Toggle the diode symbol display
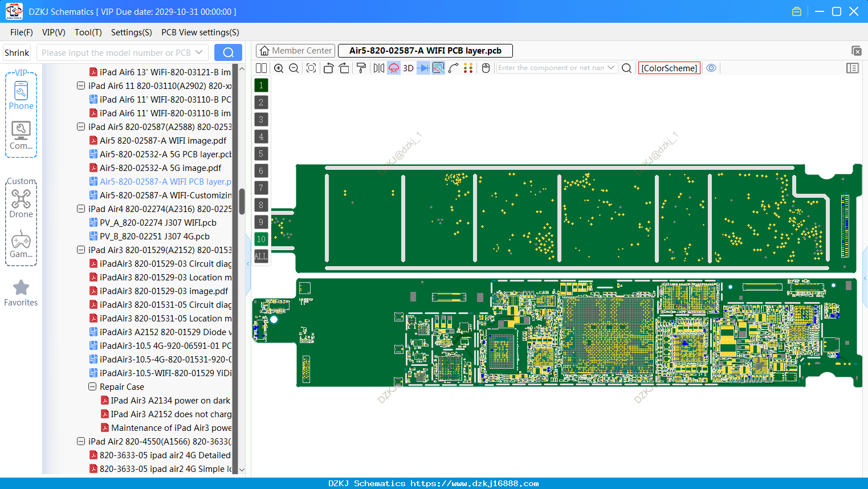 coord(423,68)
